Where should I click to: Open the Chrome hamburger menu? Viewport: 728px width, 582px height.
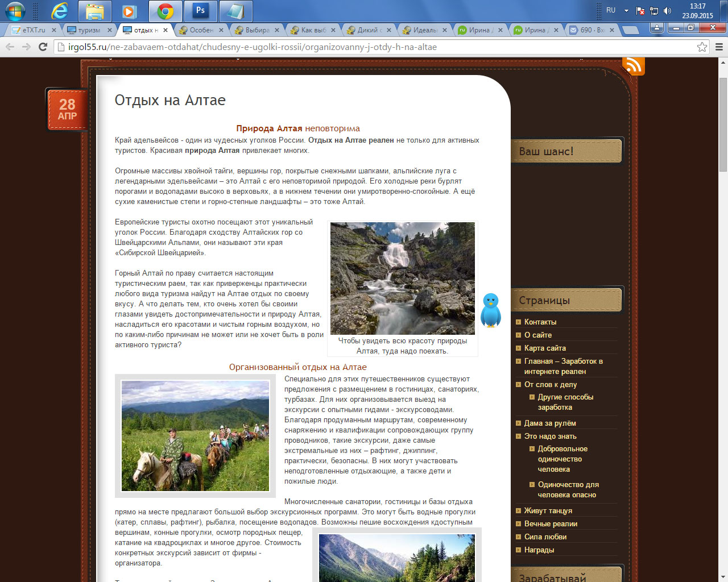click(719, 47)
